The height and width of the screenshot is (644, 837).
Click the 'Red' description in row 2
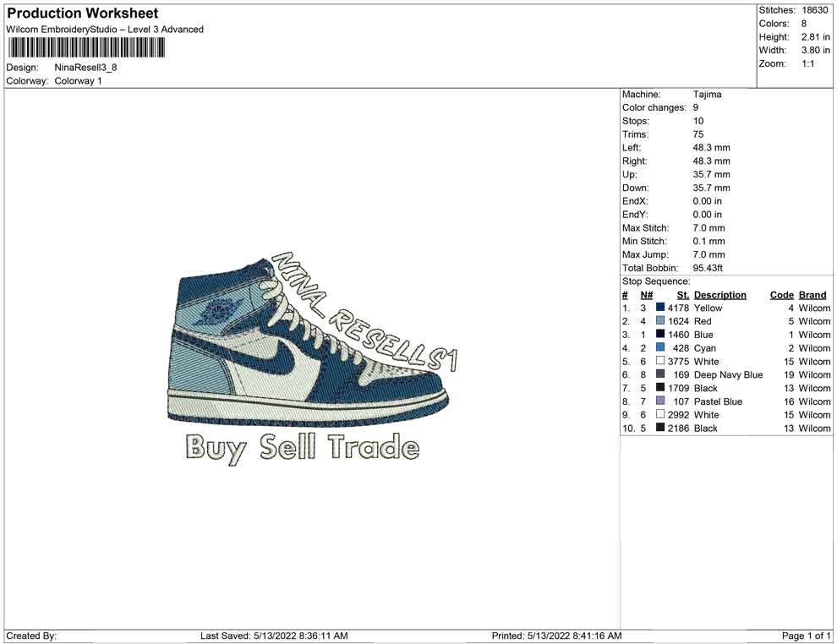[x=703, y=321]
